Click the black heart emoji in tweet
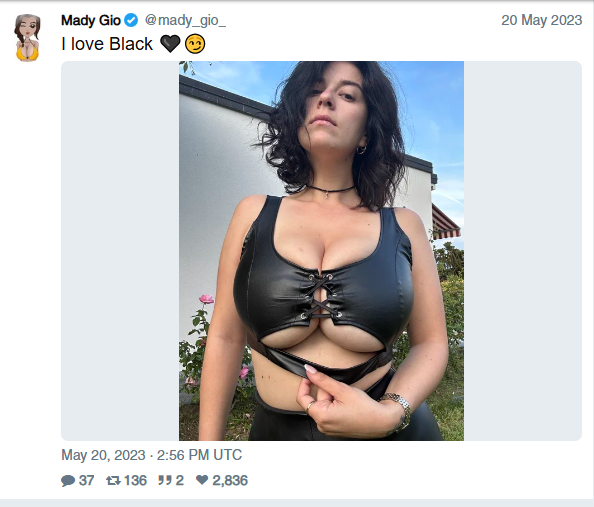 tap(170, 44)
